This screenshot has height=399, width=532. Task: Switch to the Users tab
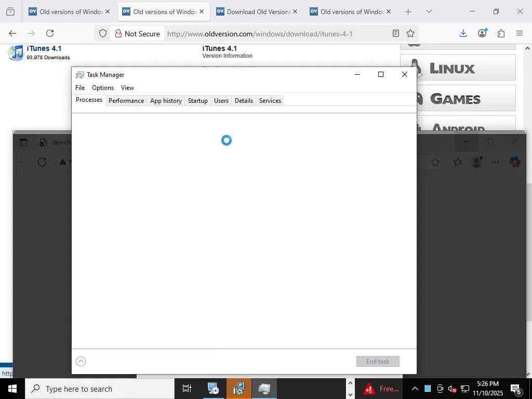(221, 101)
